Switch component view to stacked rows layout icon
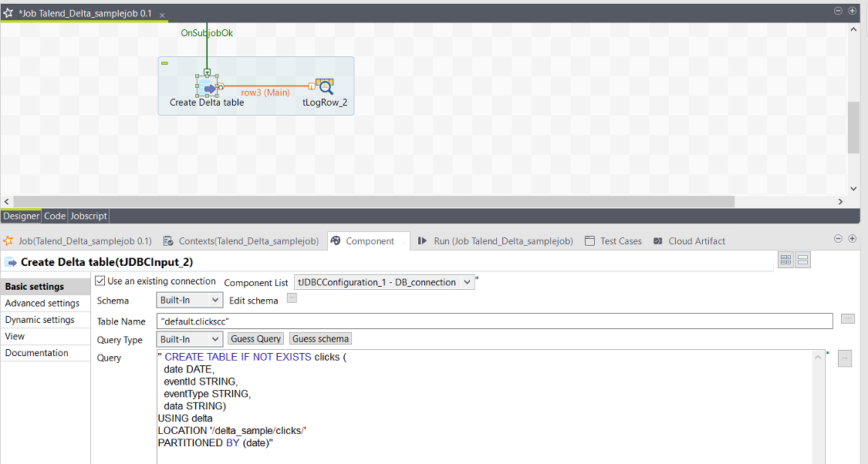Viewport: 868px width, 464px height. click(x=802, y=261)
